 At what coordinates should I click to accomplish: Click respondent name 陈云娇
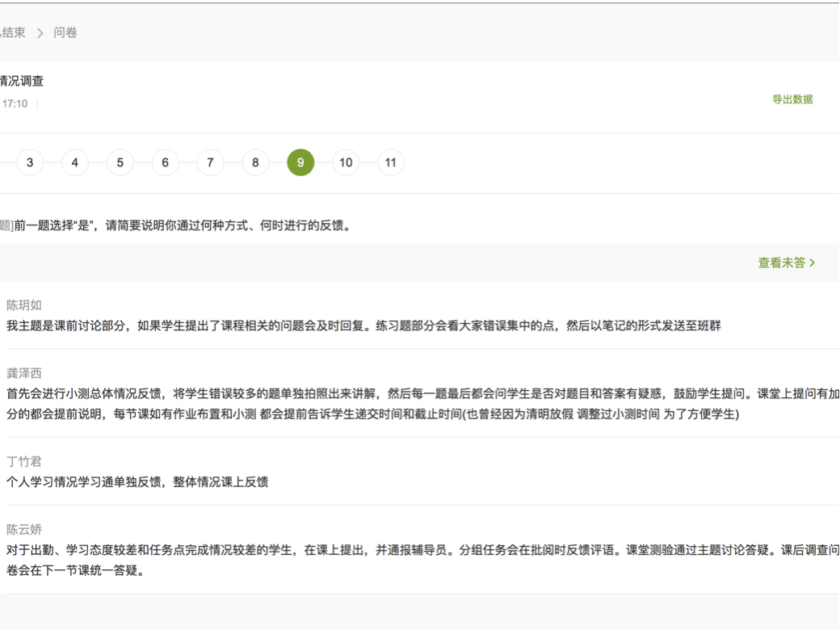(24, 529)
